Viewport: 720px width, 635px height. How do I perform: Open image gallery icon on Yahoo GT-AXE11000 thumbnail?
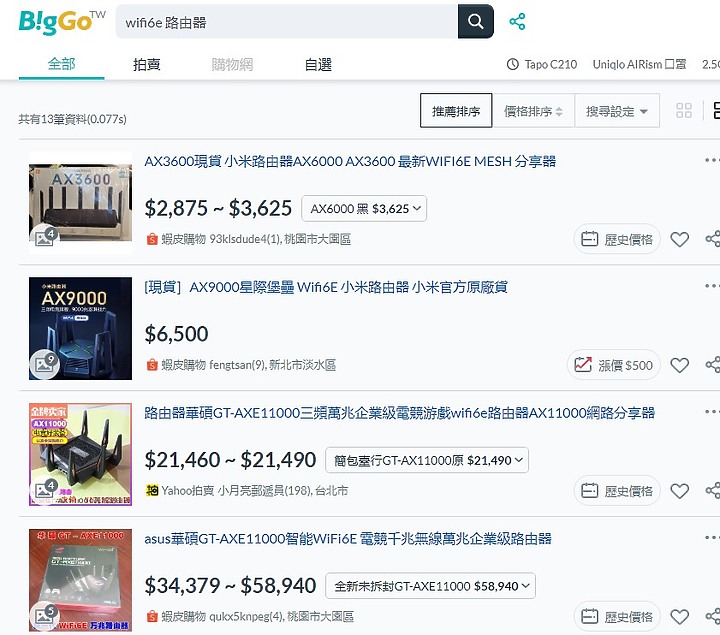point(45,489)
